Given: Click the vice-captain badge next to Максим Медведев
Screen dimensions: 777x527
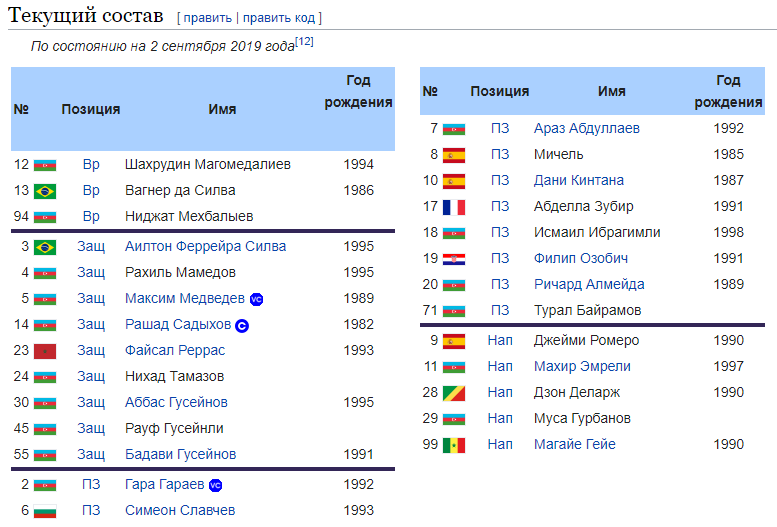Looking at the screenshot, I should click(x=256, y=299).
